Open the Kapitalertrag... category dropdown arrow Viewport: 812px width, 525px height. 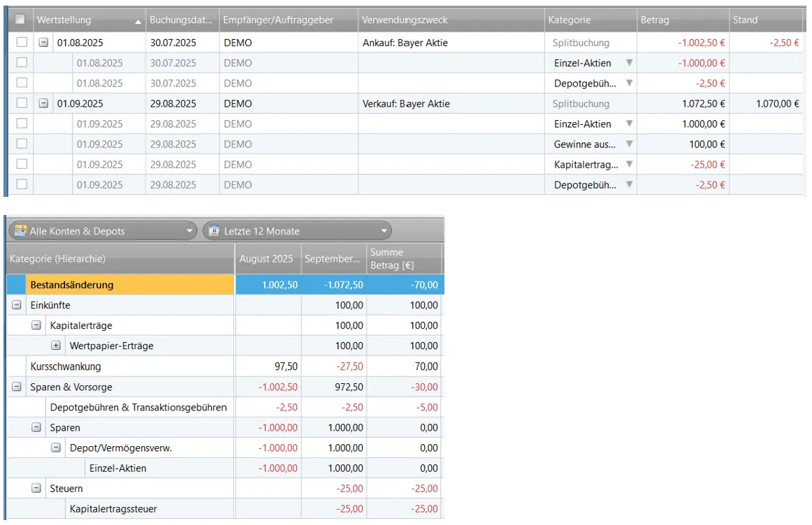pos(628,165)
